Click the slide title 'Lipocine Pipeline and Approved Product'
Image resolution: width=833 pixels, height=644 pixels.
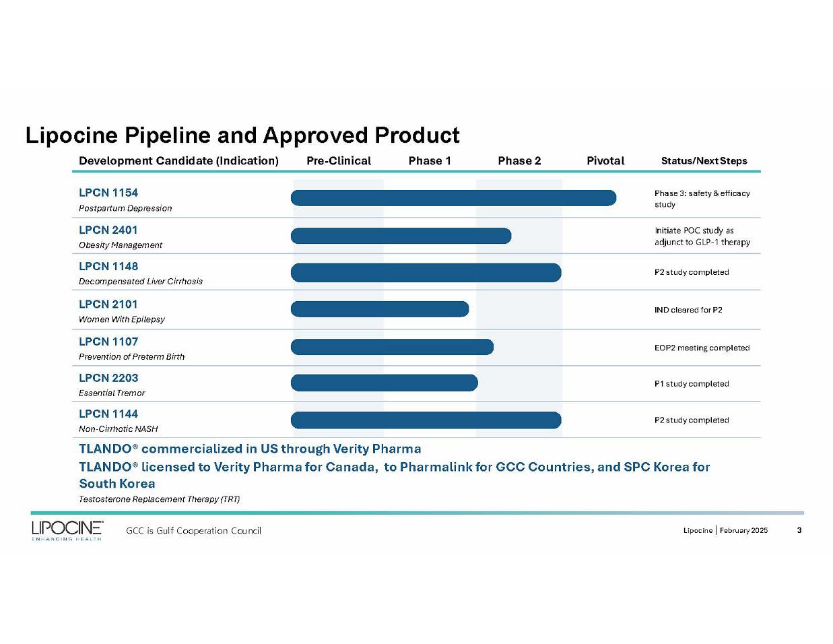pos(242,135)
